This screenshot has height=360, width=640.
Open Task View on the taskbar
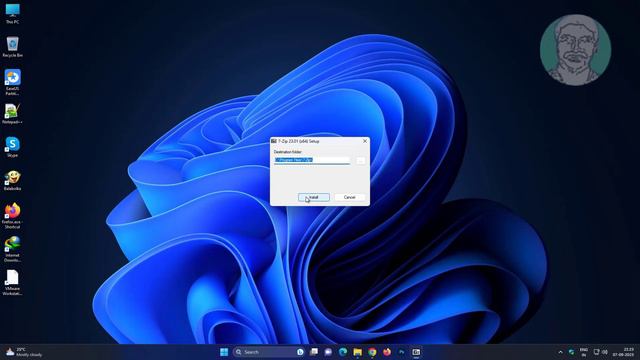click(314, 352)
